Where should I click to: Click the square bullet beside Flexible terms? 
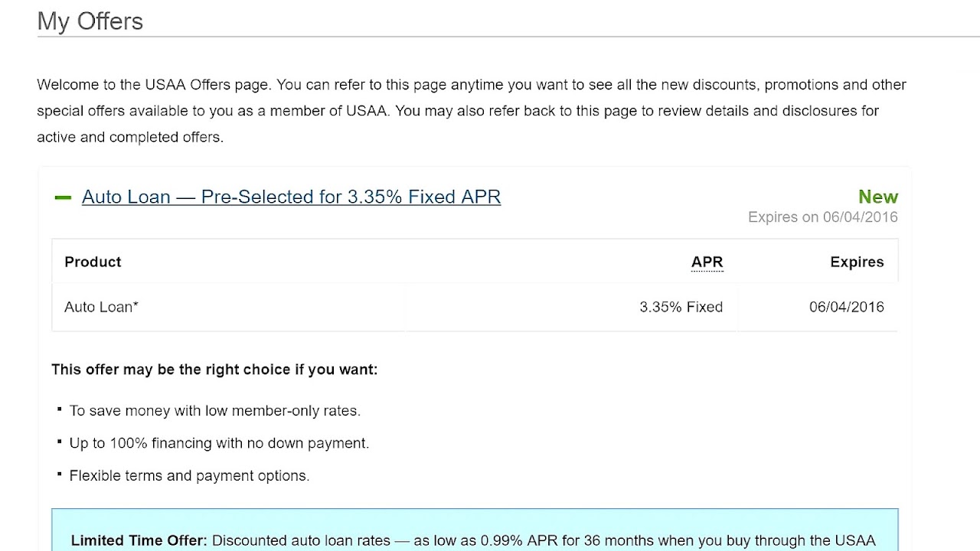tap(59, 474)
